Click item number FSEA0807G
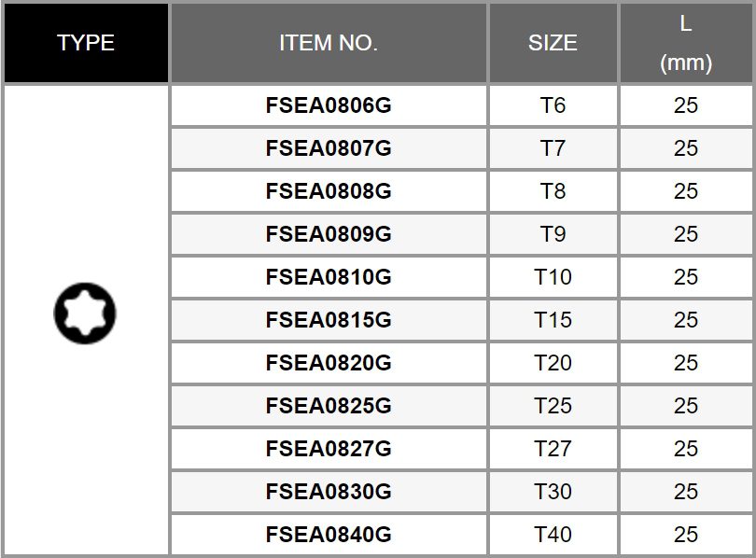 click(x=329, y=148)
